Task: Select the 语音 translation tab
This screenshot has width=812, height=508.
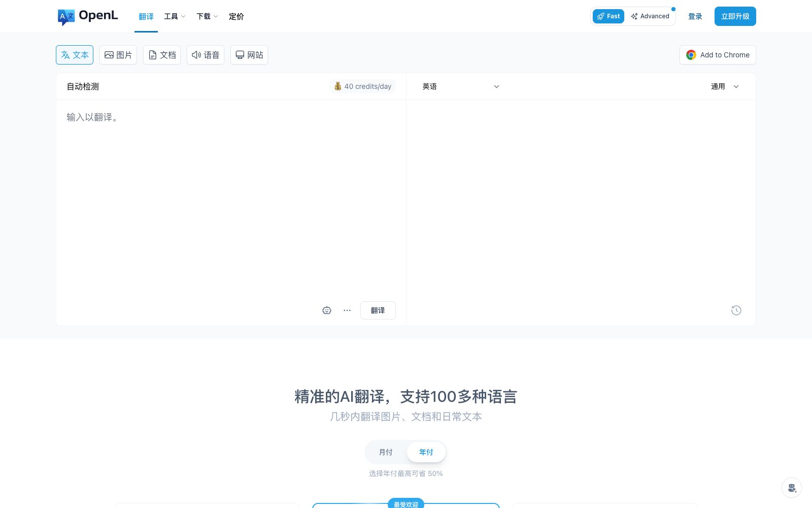Action: [x=206, y=55]
